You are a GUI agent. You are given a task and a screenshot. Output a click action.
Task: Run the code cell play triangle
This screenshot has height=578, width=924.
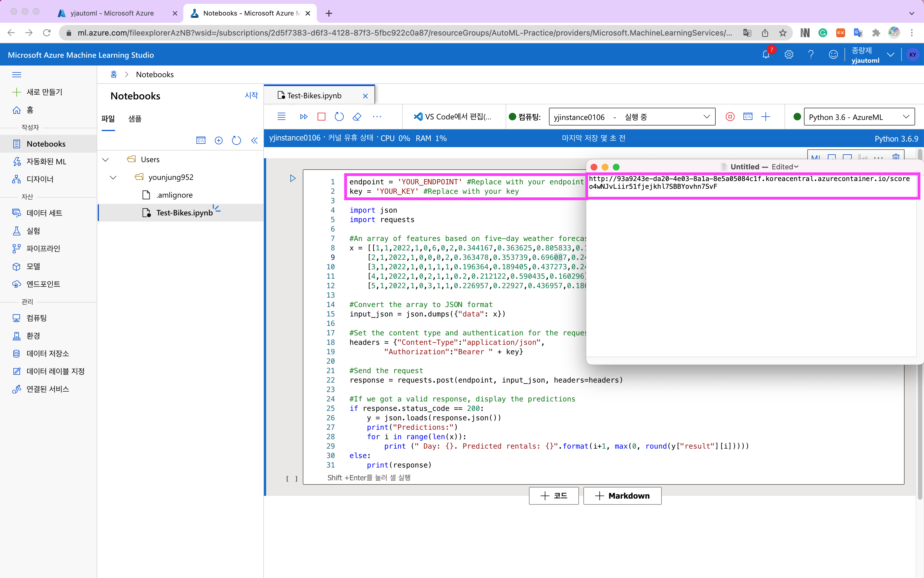click(x=293, y=178)
